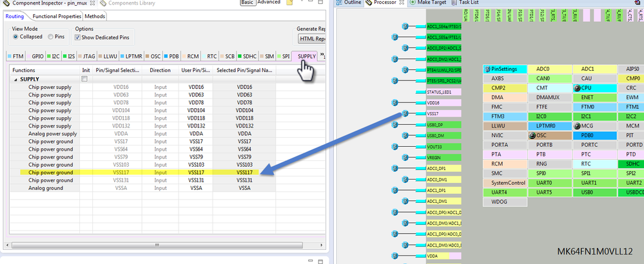The image size is (644, 264).
Task: Switch to Components Library tab
Action: 128,3
